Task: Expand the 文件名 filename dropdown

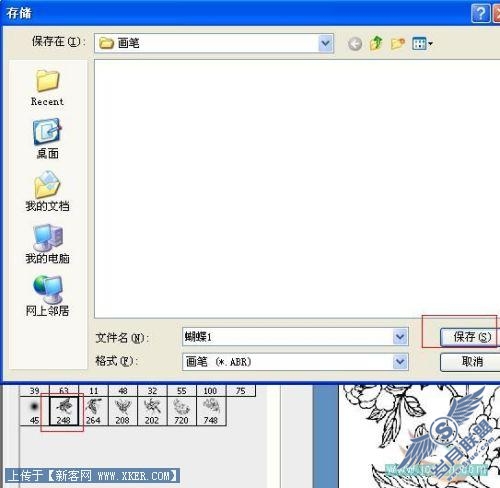Action: tap(400, 337)
